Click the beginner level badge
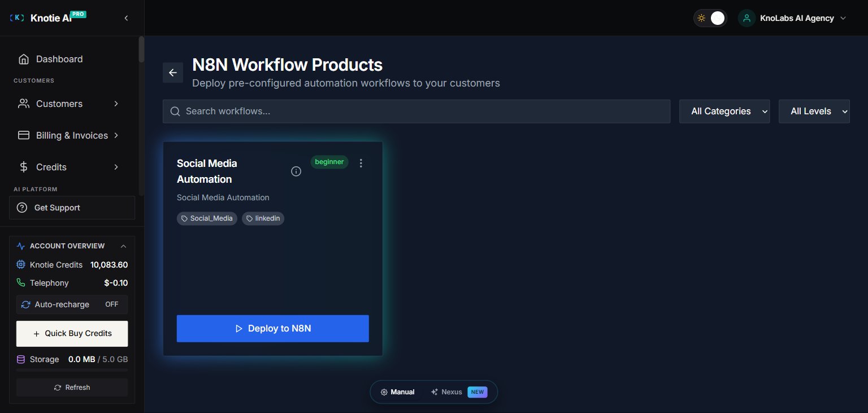 click(x=329, y=162)
